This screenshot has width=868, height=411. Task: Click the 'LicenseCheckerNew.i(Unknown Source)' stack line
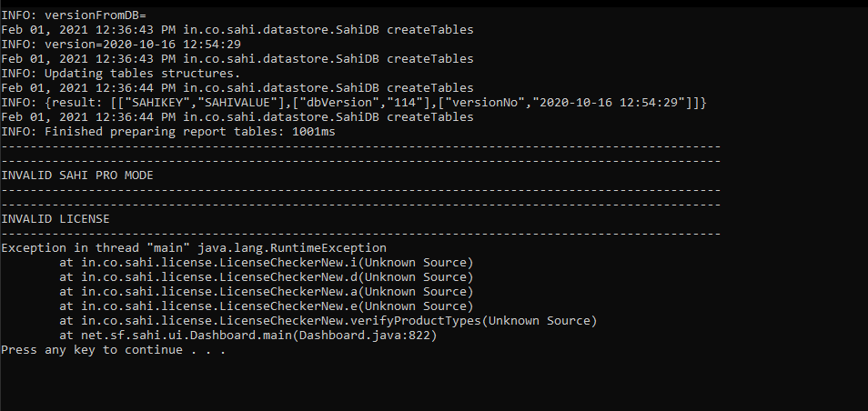[267, 263]
